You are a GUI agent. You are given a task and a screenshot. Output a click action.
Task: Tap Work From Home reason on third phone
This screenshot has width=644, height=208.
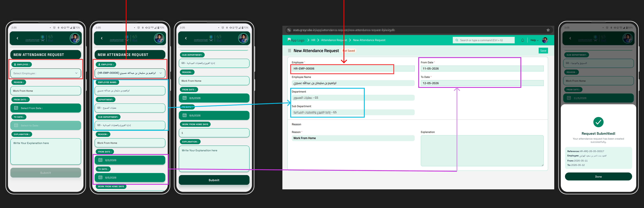[214, 81]
